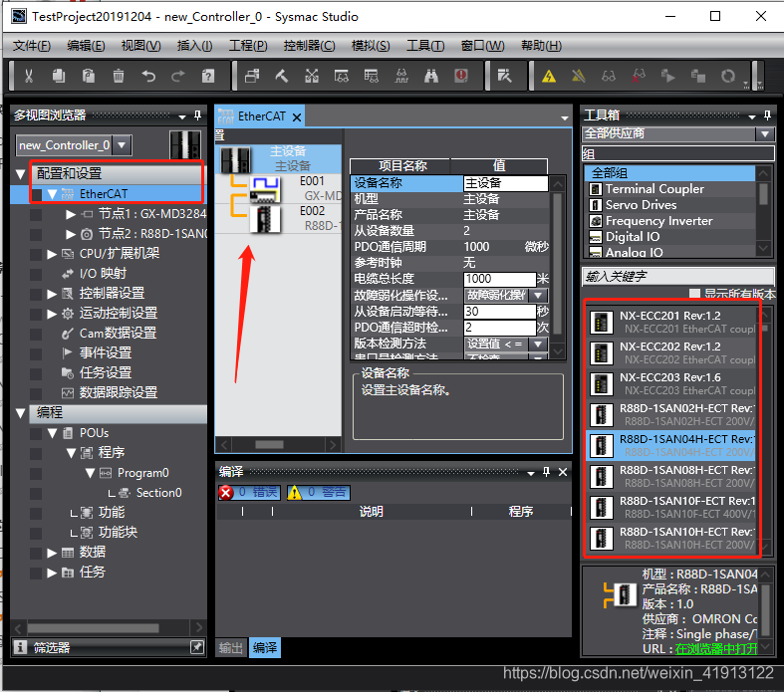Pin the Toolbox panel
Image resolution: width=784 pixels, height=692 pixels.
767,115
